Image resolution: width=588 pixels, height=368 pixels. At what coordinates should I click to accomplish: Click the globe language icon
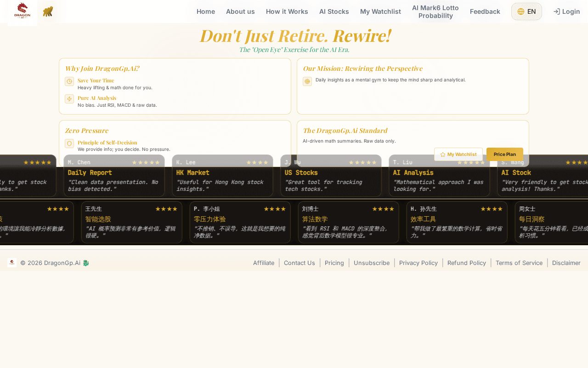coord(521,11)
